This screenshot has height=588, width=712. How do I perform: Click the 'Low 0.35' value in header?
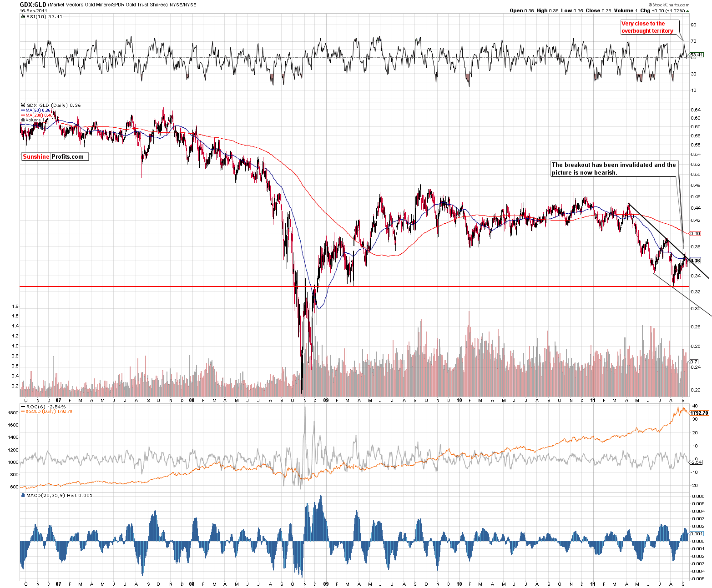click(572, 10)
